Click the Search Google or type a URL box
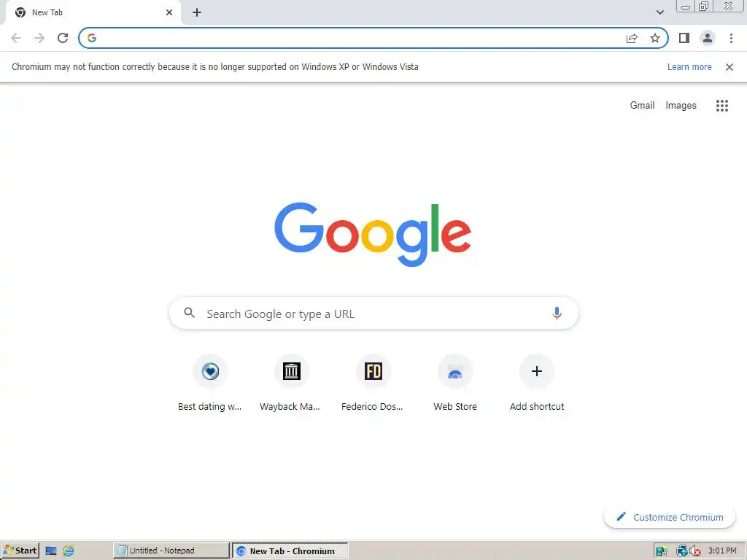Image resolution: width=747 pixels, height=560 pixels. (374, 314)
